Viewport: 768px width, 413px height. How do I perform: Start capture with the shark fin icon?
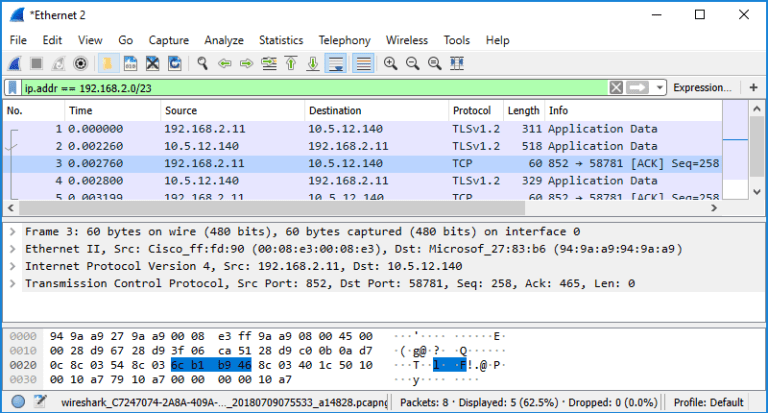[15, 64]
